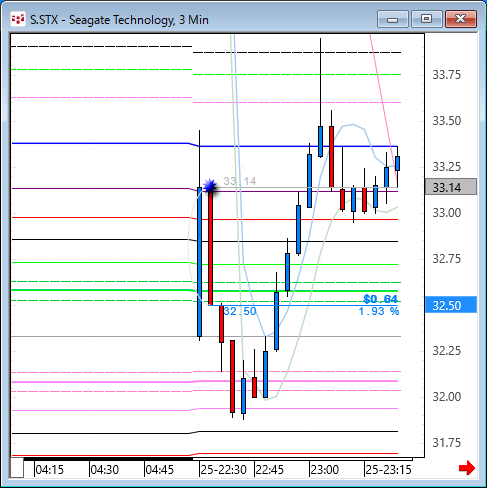
Task: Minimize the S.STX chart window
Action: (393, 19)
